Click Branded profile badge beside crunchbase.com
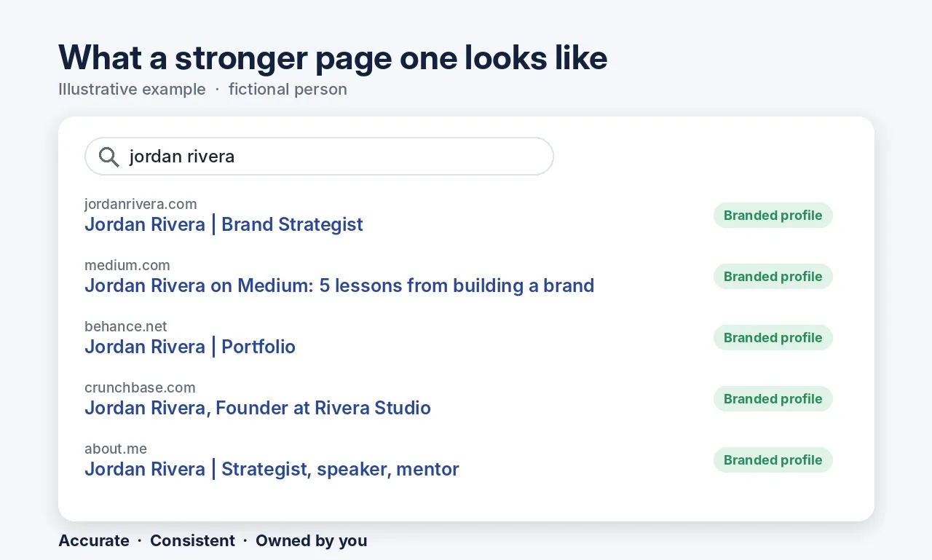 click(x=773, y=399)
